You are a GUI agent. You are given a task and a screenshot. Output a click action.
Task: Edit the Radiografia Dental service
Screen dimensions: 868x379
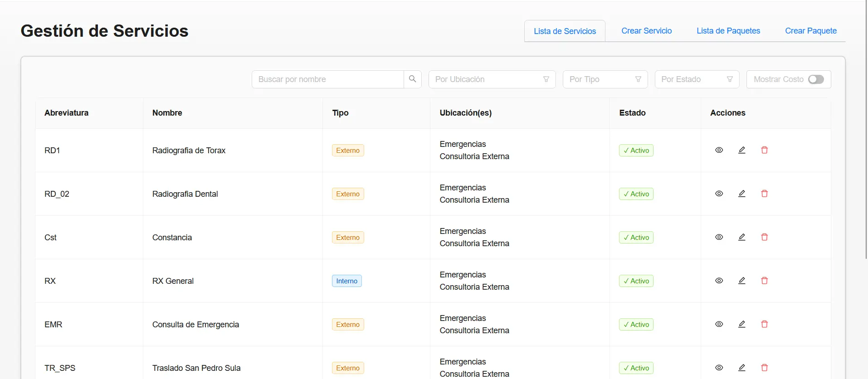741,194
